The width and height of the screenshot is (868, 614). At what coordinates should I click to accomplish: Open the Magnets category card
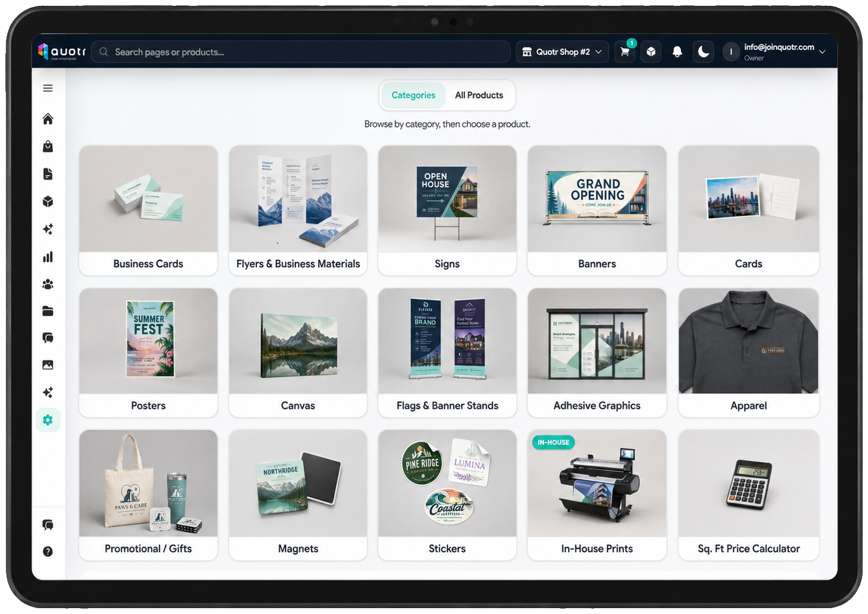pos(298,494)
